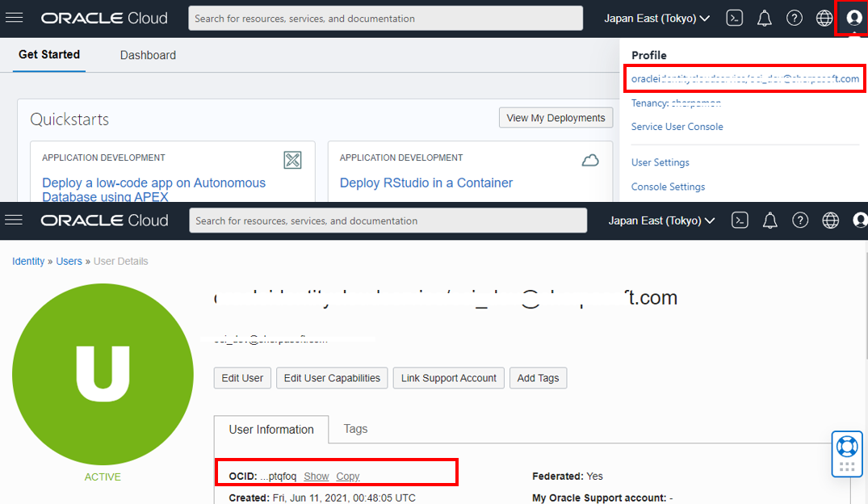
Task: Focus the lower search resources field
Action: pyautogui.click(x=388, y=220)
